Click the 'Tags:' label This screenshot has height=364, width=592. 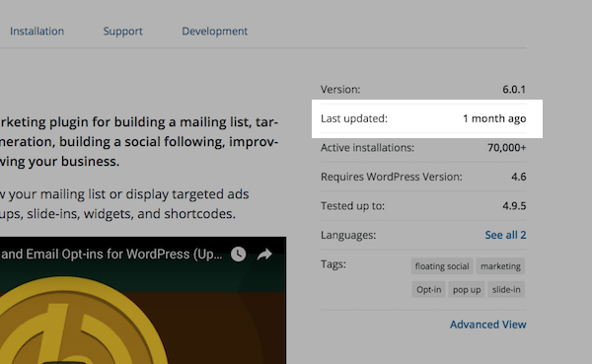tap(333, 264)
